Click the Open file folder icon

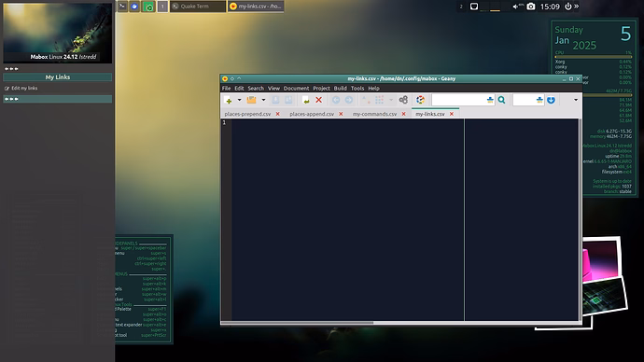251,100
